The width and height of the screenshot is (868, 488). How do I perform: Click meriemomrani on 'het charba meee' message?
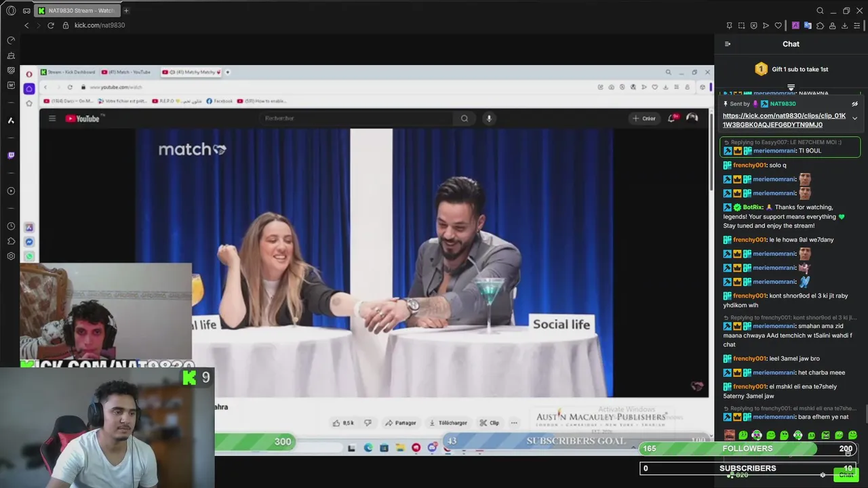[774, 373]
